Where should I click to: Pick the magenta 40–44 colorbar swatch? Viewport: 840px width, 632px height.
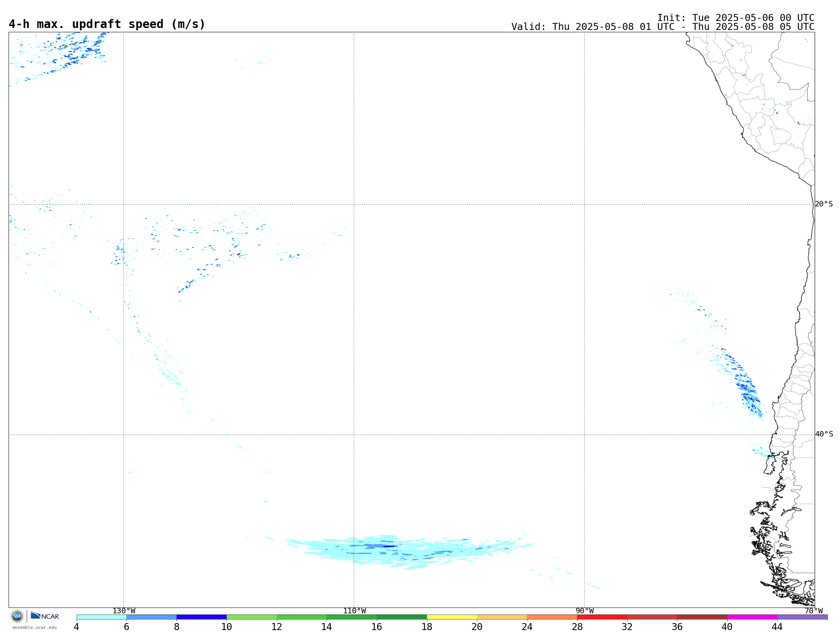pos(752,617)
